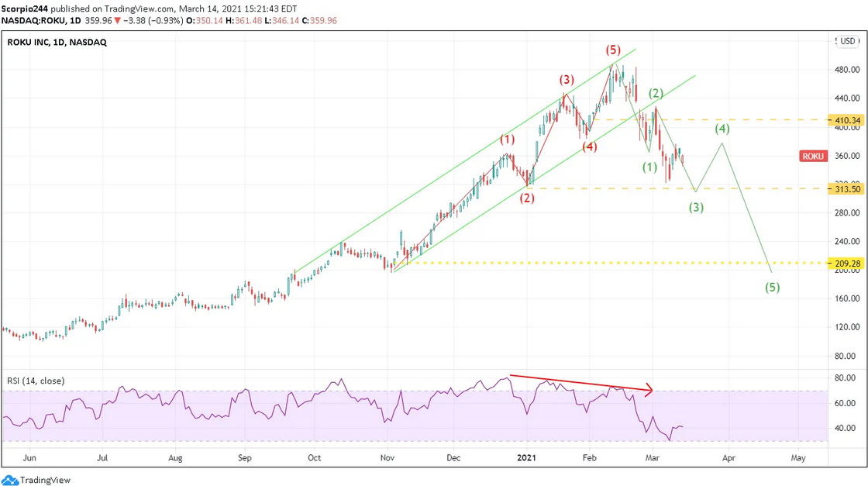The width and height of the screenshot is (868, 486).
Task: Click the H:361.48 high value in header
Action: pyautogui.click(x=243, y=20)
